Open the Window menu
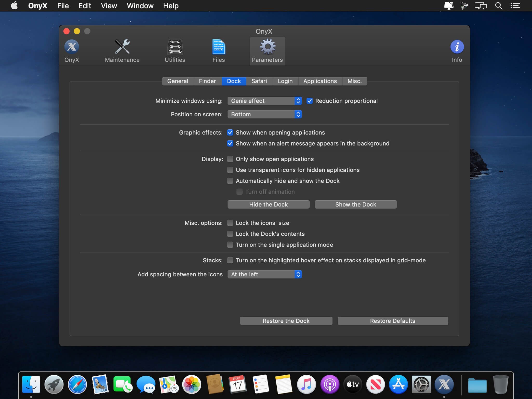This screenshot has height=399, width=532. click(140, 6)
